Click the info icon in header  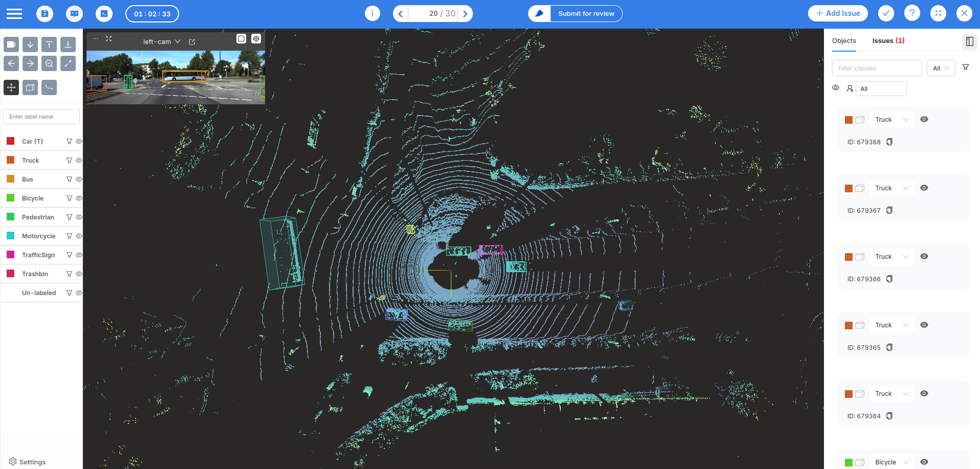(x=373, y=13)
